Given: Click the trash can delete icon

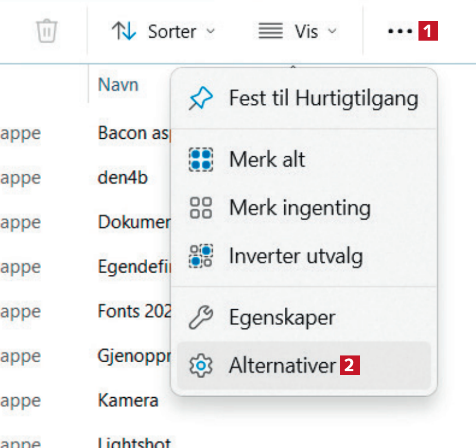Looking at the screenshot, I should pos(46,31).
